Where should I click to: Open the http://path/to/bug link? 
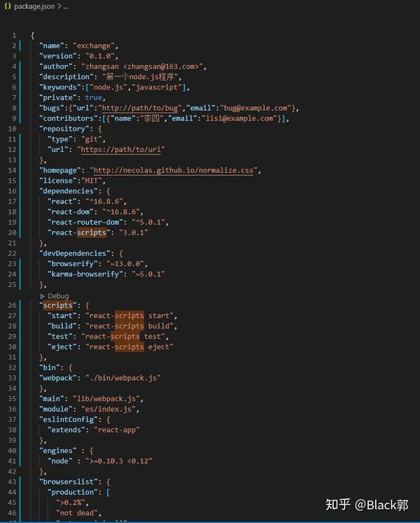coord(140,108)
